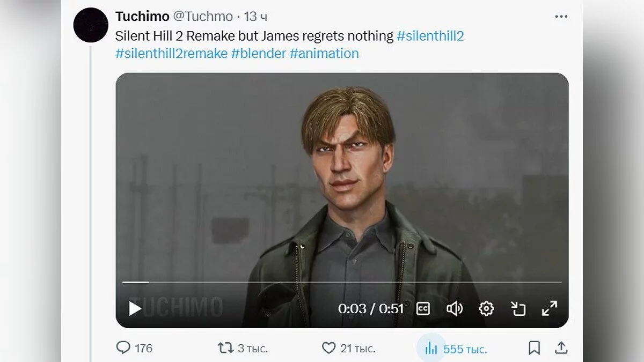Toggle picture-in-picture mini player icon

(x=518, y=308)
